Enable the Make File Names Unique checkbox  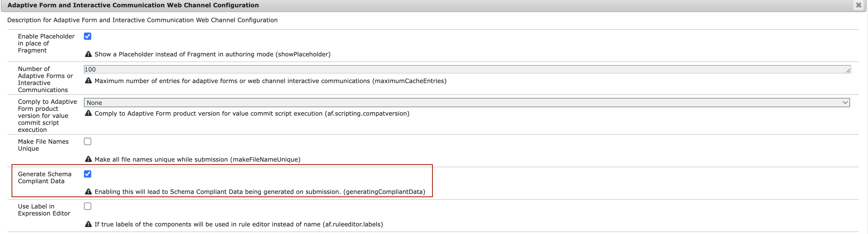pos(88,141)
